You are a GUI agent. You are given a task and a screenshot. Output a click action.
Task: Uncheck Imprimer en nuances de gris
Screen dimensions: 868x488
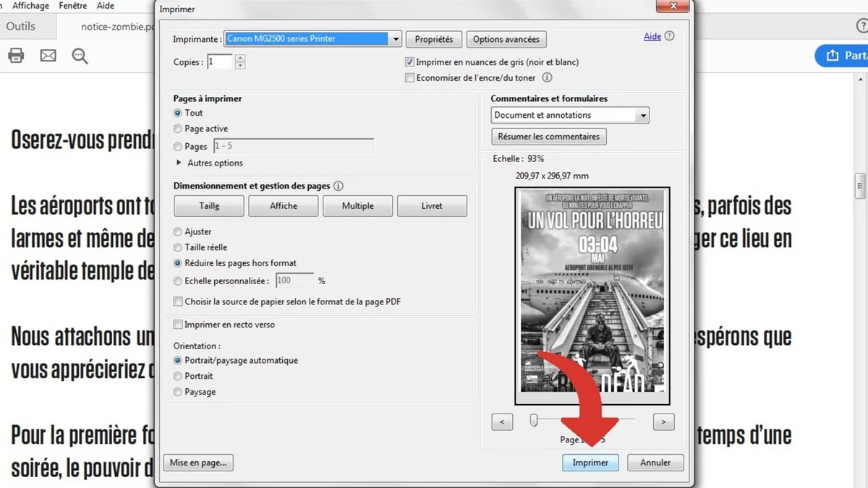tap(409, 62)
